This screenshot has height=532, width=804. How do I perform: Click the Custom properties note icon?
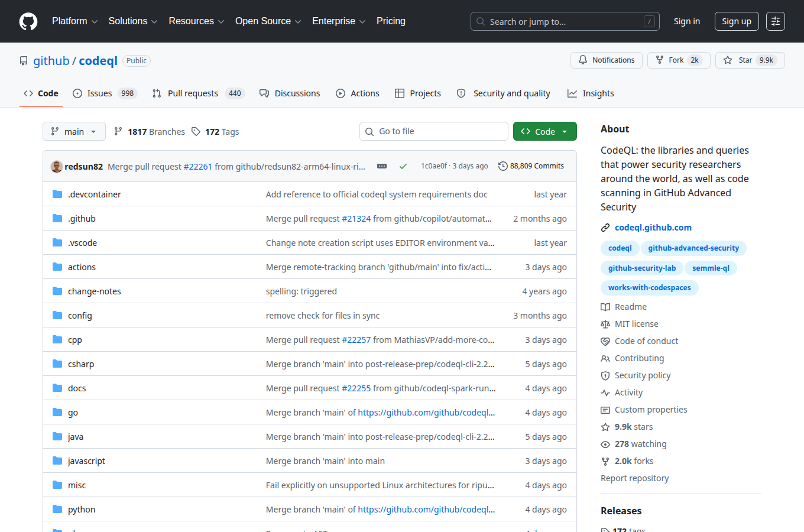tap(605, 410)
